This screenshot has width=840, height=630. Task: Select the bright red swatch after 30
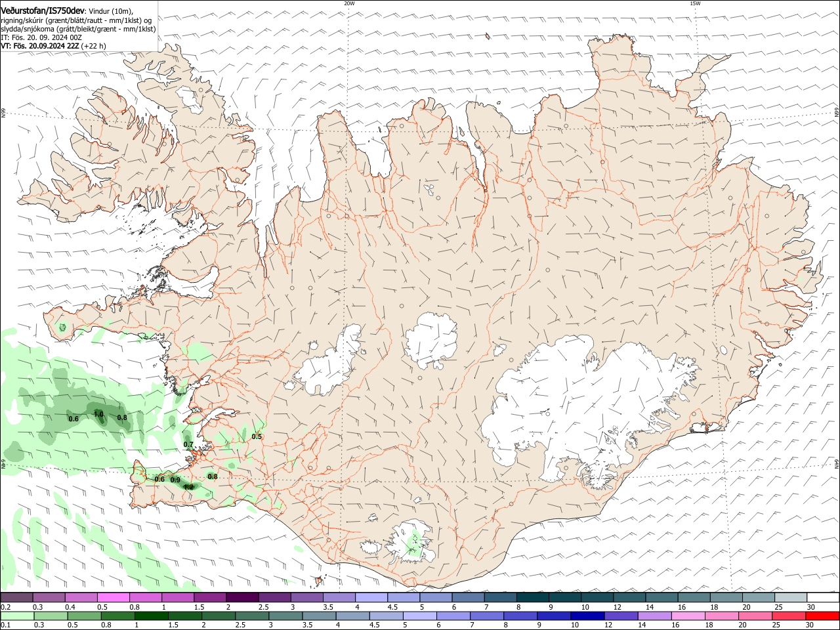pos(822,616)
